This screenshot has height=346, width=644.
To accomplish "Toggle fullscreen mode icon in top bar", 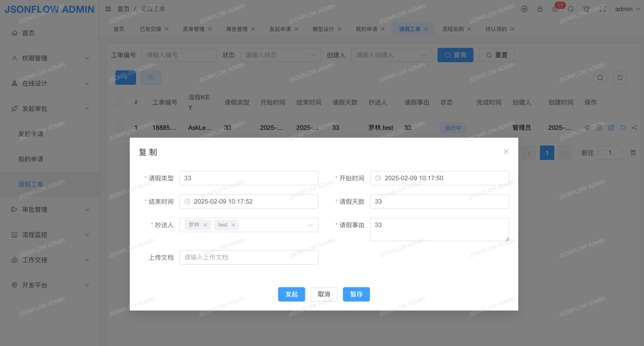I will coord(603,9).
